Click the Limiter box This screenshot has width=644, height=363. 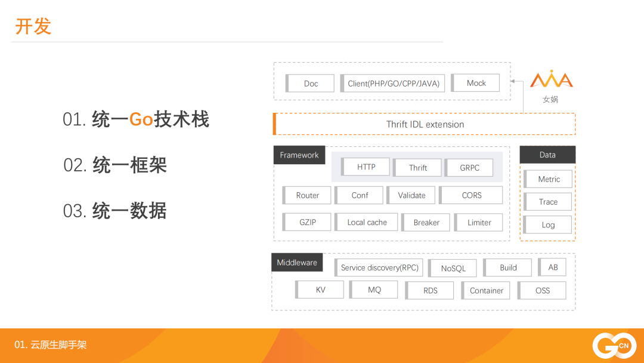pyautogui.click(x=478, y=223)
